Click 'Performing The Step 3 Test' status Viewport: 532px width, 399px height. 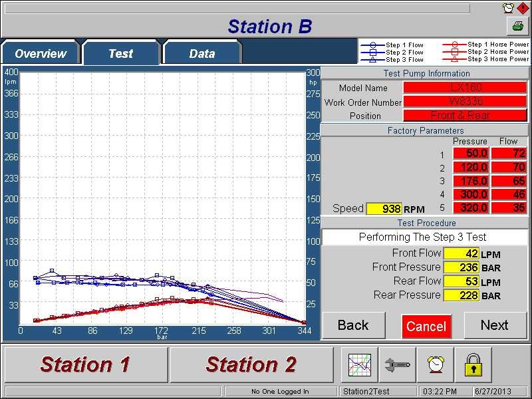tap(425, 237)
